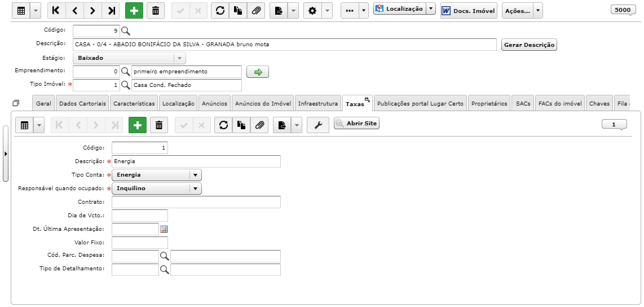Search property Código with magnifier icon
This screenshot has width=644, height=307.
[x=126, y=31]
